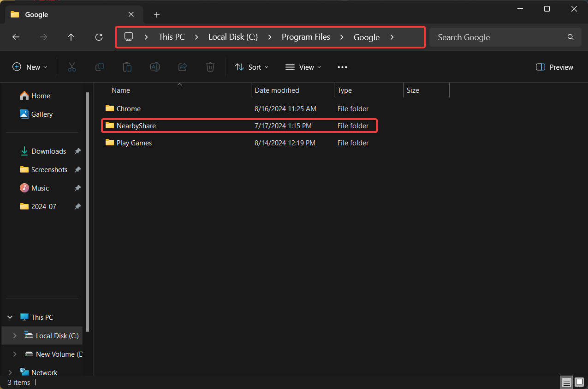Collapse the This PC tree node

point(10,317)
